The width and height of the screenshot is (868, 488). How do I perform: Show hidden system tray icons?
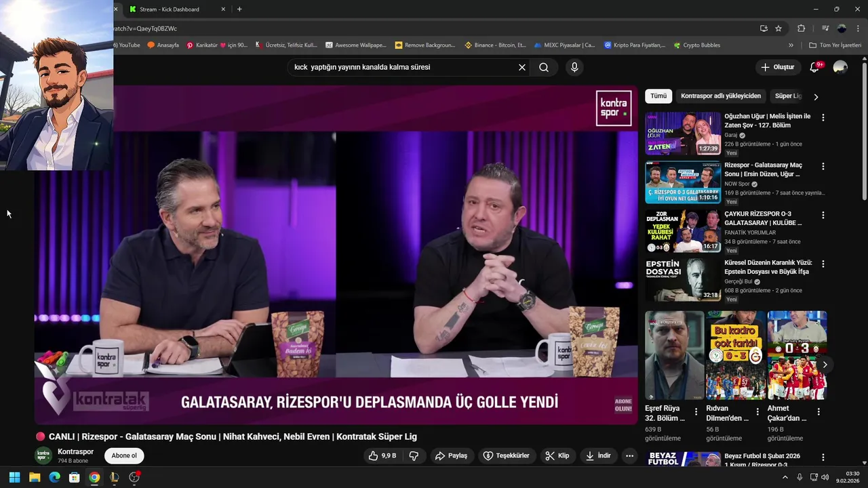(x=785, y=477)
